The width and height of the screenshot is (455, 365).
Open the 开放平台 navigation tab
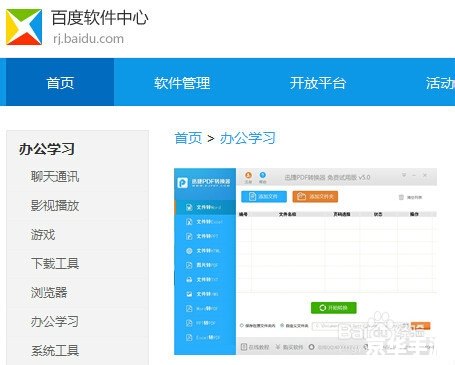tap(318, 83)
